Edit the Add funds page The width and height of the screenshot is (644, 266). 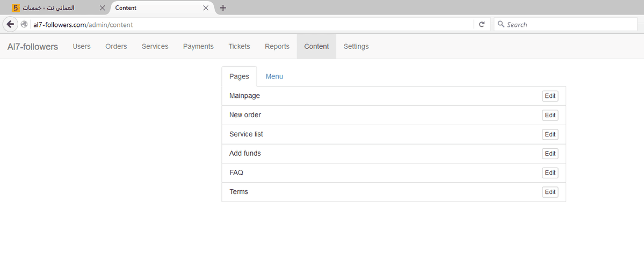click(x=550, y=154)
